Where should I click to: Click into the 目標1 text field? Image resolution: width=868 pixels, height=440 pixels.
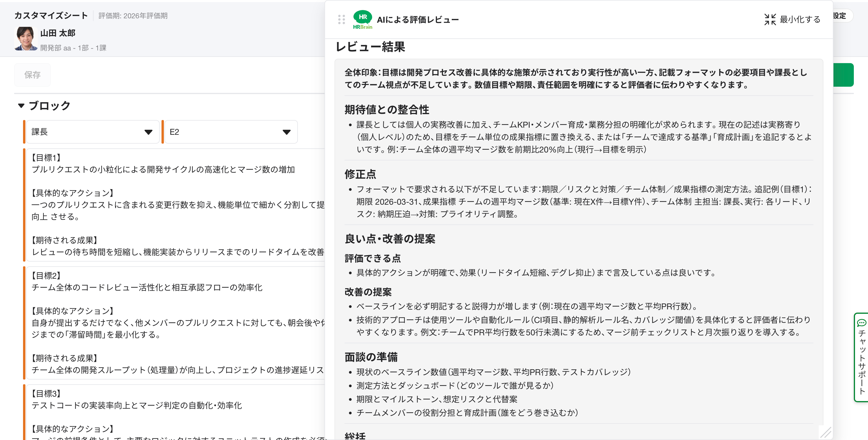click(175, 205)
